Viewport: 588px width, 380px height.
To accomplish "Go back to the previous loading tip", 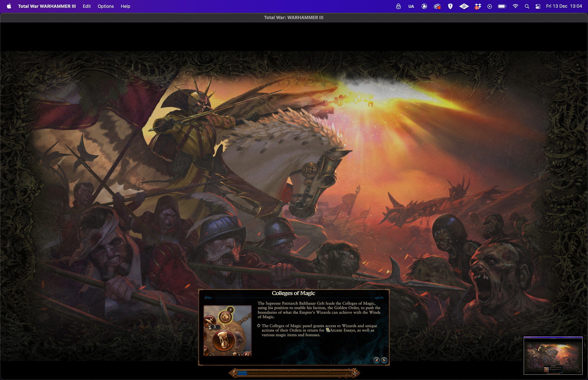I will click(x=376, y=360).
